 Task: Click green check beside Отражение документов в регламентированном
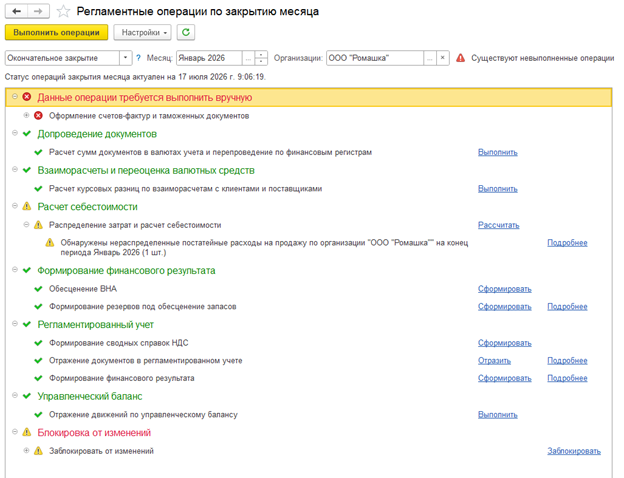(38, 361)
